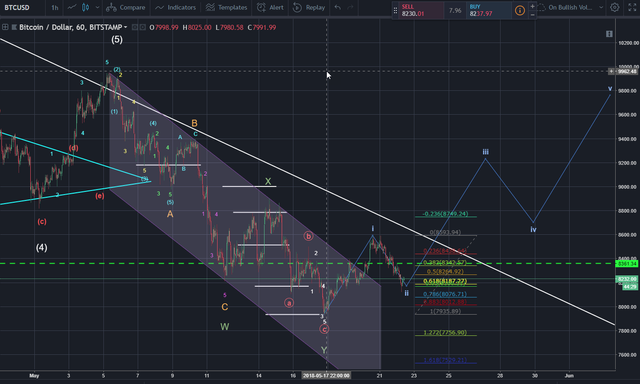Select the blue iii projection label
Screen dimensions: 640x384
[x=485, y=152]
